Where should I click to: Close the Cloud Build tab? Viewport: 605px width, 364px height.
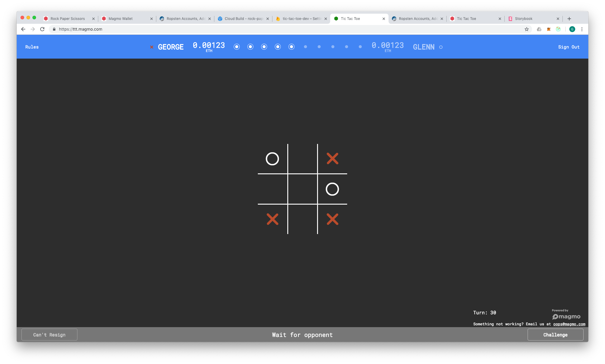(x=267, y=19)
